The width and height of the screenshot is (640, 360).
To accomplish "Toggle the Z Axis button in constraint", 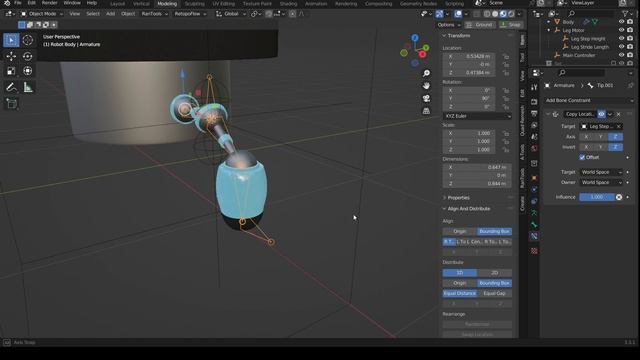I will tap(615, 137).
